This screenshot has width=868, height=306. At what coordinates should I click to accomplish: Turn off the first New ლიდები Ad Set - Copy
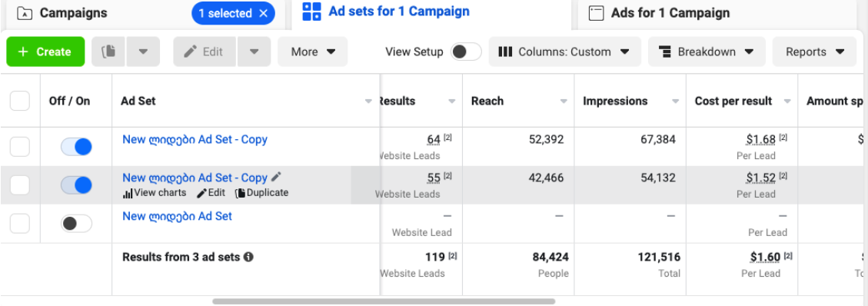76,147
